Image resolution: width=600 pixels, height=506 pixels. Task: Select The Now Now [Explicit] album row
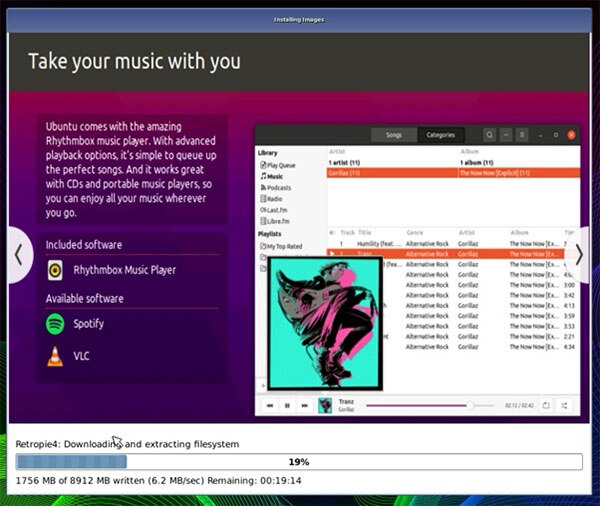[519, 173]
